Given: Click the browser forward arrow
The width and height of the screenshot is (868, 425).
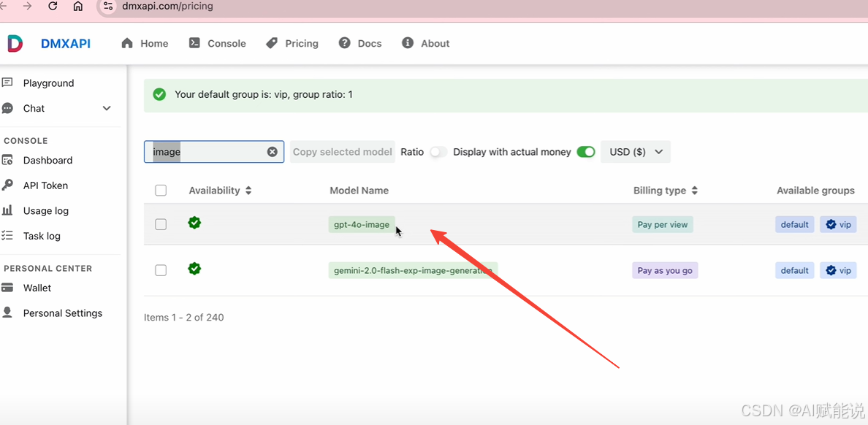Looking at the screenshot, I should click(x=28, y=7).
